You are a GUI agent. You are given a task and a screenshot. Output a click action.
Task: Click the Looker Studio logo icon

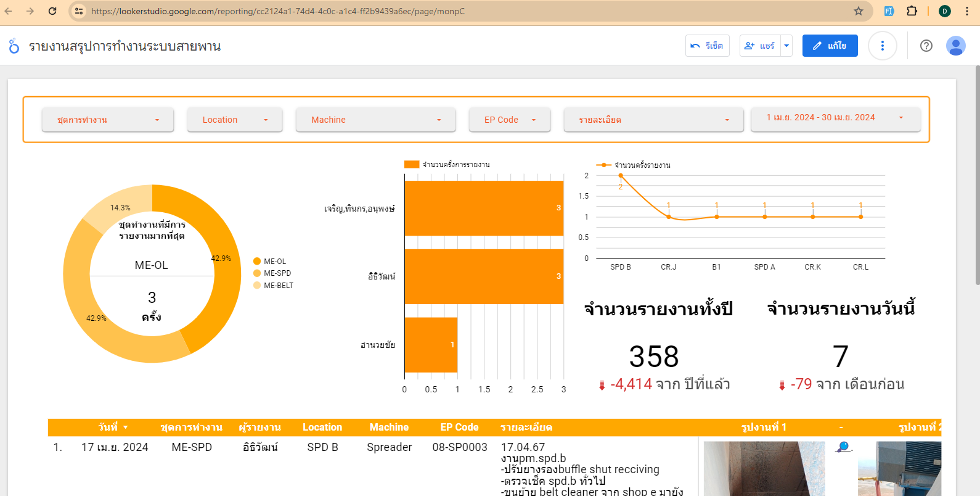pyautogui.click(x=14, y=46)
